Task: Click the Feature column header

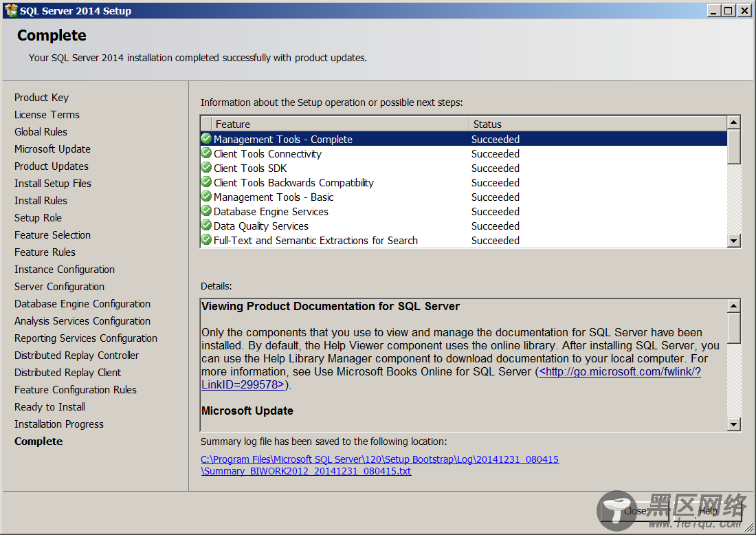Action: (x=340, y=124)
